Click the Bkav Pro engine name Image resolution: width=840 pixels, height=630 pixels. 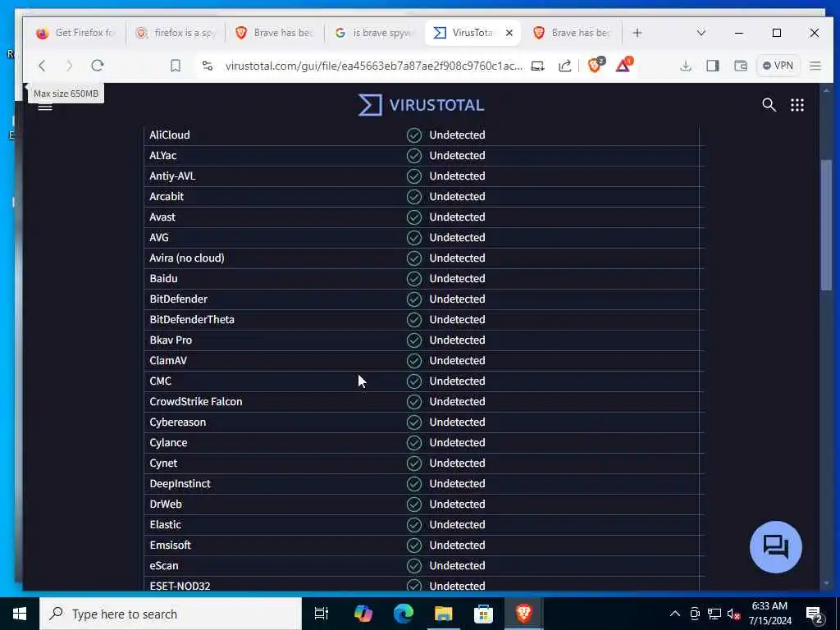pos(171,340)
